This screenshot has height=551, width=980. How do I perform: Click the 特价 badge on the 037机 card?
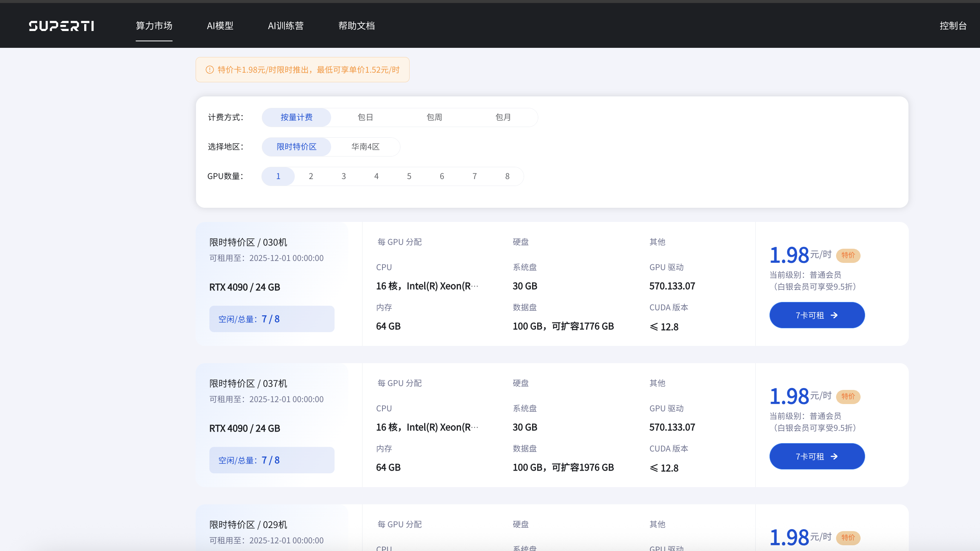tap(848, 396)
